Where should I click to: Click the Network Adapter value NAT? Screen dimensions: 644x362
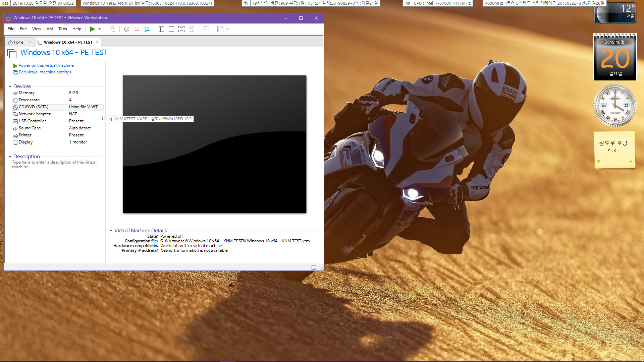73,114
